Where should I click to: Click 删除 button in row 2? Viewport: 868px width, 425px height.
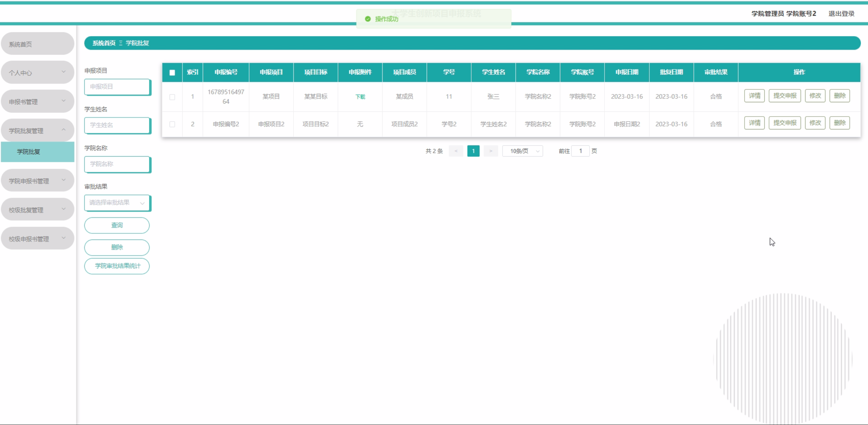pyautogui.click(x=839, y=123)
